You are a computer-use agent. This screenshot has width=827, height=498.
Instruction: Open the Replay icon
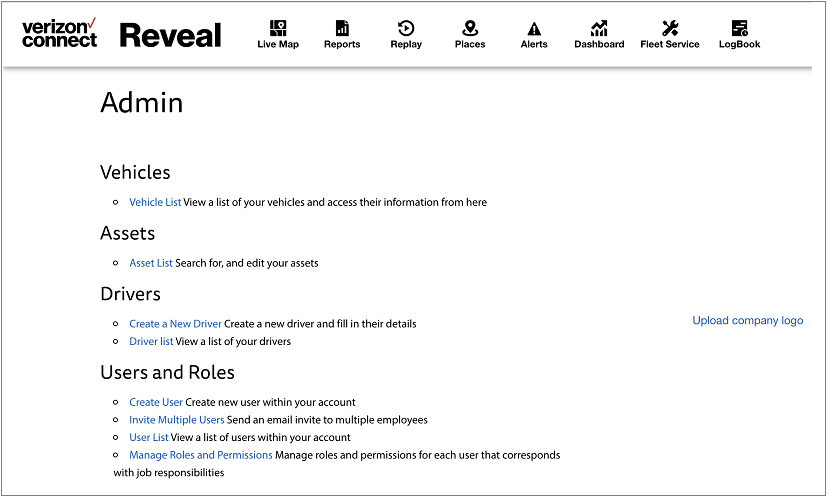(406, 28)
